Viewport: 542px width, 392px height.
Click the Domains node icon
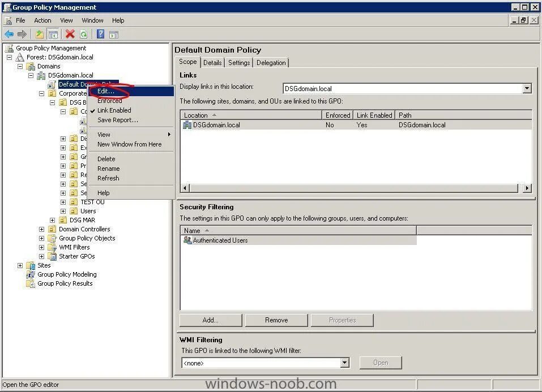tap(31, 66)
